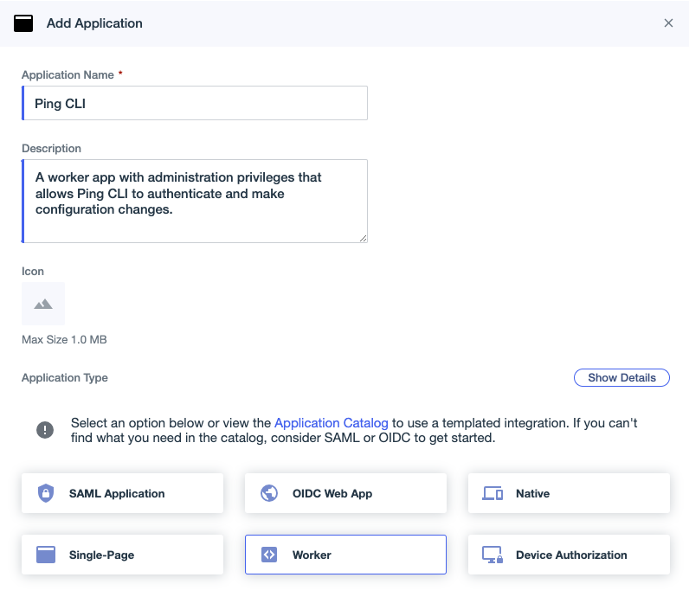Focus the Application Name field containing Ping CLI

click(x=195, y=103)
